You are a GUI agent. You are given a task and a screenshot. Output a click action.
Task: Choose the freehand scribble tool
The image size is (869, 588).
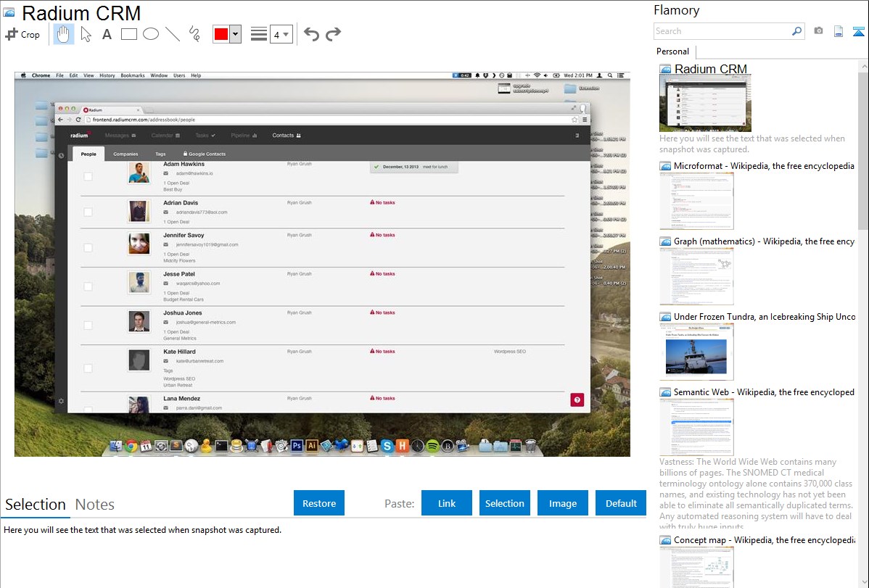tap(194, 34)
